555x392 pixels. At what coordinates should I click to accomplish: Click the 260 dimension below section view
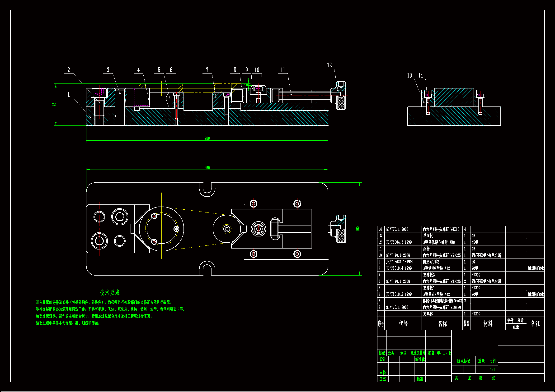pyautogui.click(x=207, y=138)
